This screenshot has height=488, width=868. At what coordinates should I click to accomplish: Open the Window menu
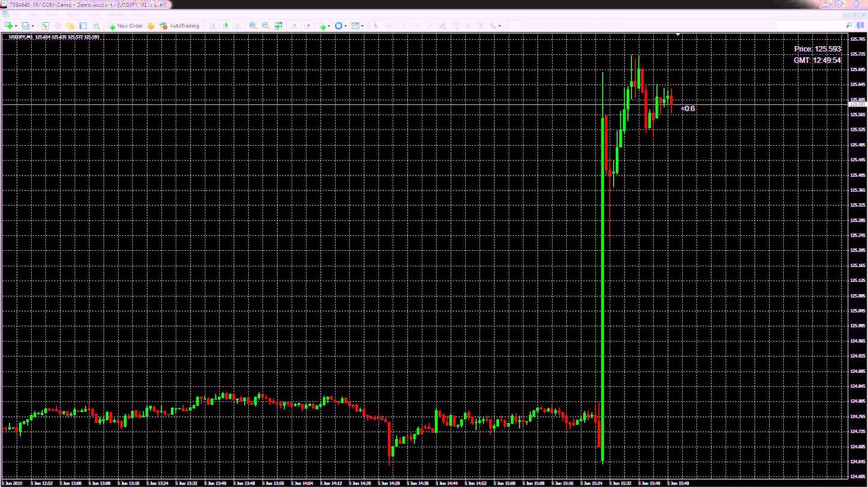117,14
